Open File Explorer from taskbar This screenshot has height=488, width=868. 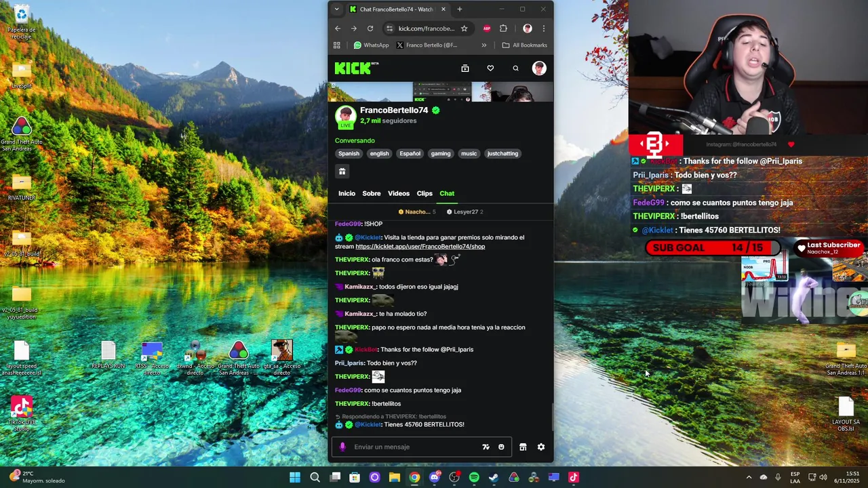pyautogui.click(x=394, y=477)
